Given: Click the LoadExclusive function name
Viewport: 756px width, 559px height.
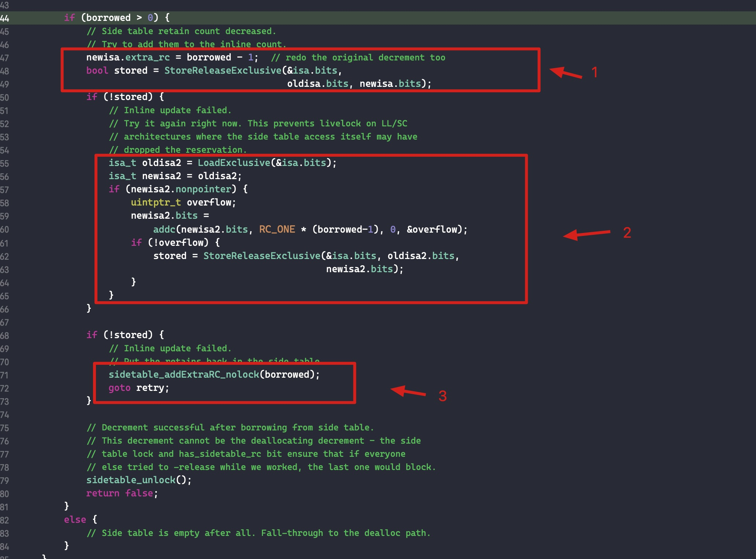Looking at the screenshot, I should [234, 163].
